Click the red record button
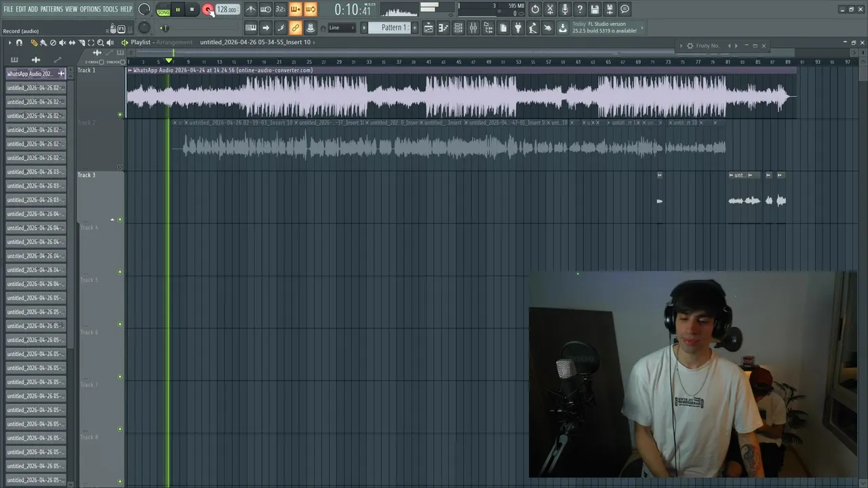The width and height of the screenshot is (868, 488). 208,9
